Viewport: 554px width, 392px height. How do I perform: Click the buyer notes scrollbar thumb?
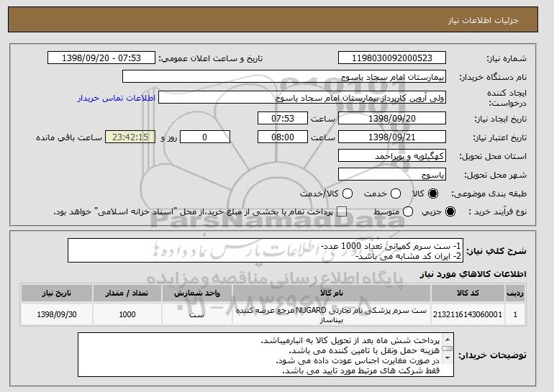click(448, 349)
